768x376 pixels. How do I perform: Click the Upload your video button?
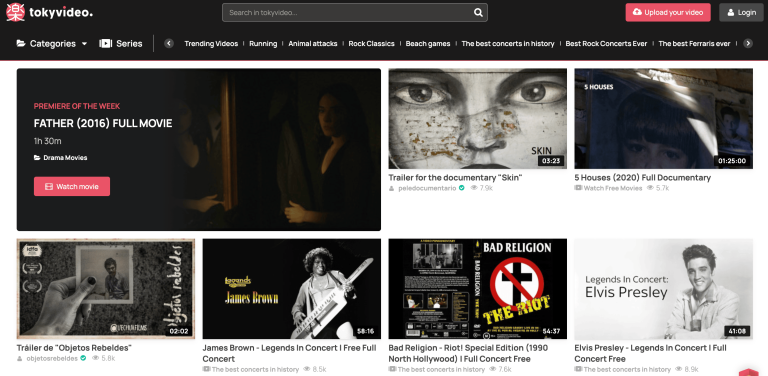(x=668, y=12)
